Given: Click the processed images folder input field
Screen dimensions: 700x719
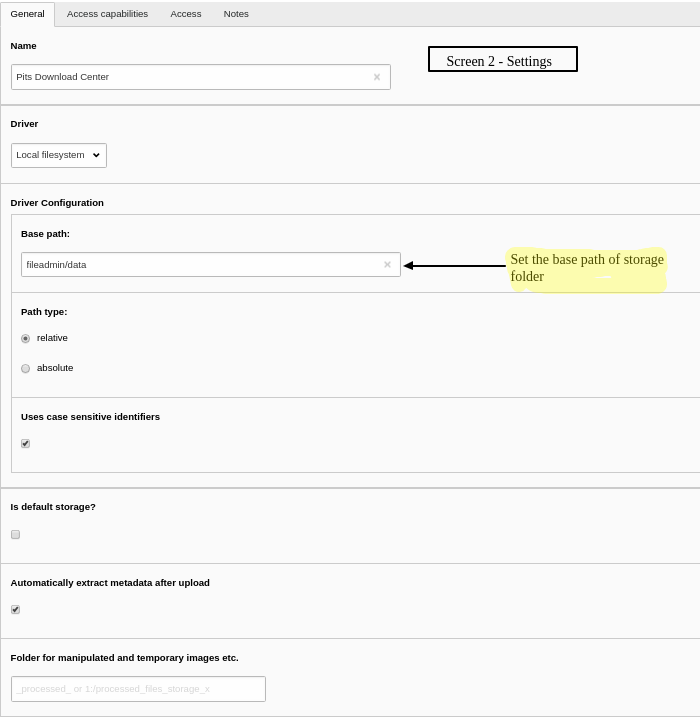Looking at the screenshot, I should (138, 689).
